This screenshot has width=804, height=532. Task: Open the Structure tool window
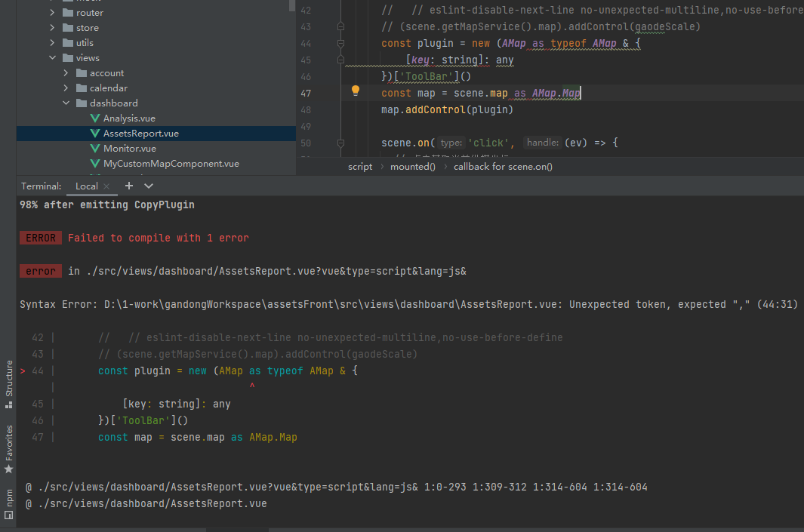(8, 381)
